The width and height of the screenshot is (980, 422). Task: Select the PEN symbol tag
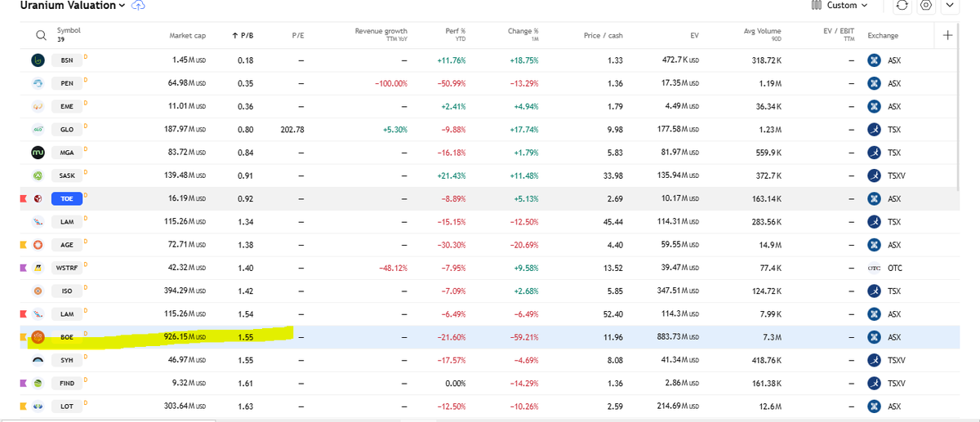click(66, 83)
